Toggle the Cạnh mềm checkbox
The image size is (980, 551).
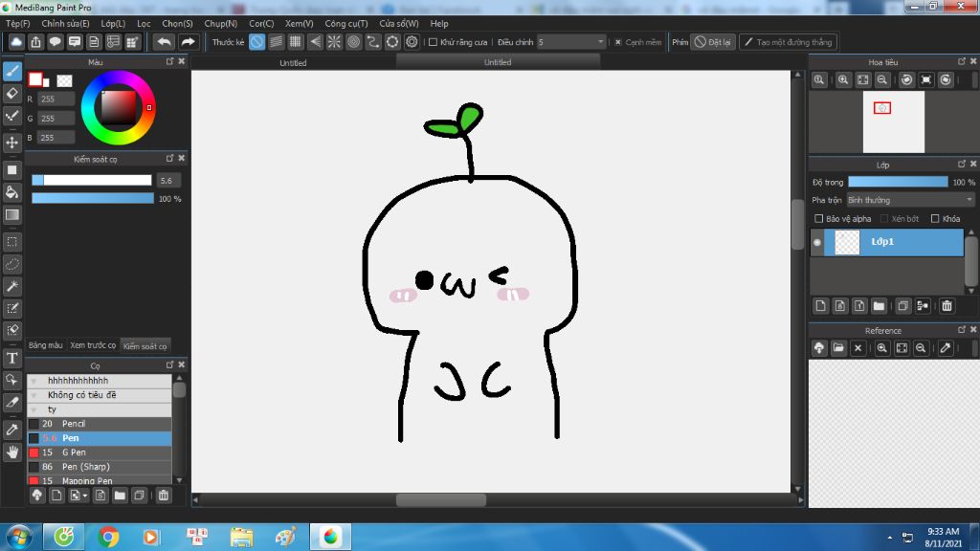coord(618,42)
